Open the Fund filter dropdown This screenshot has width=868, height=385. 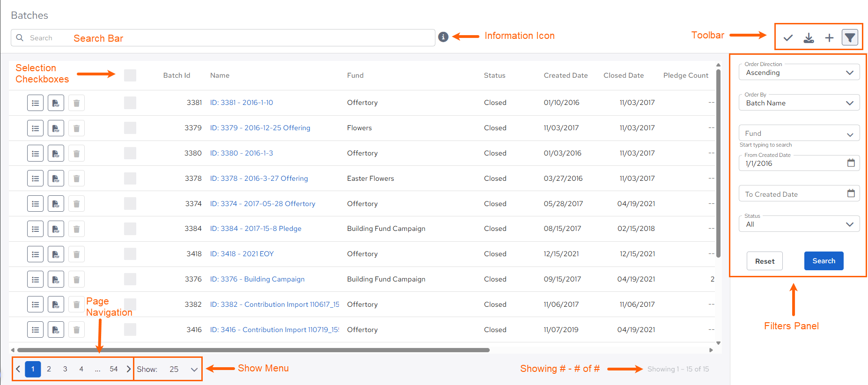tap(799, 133)
